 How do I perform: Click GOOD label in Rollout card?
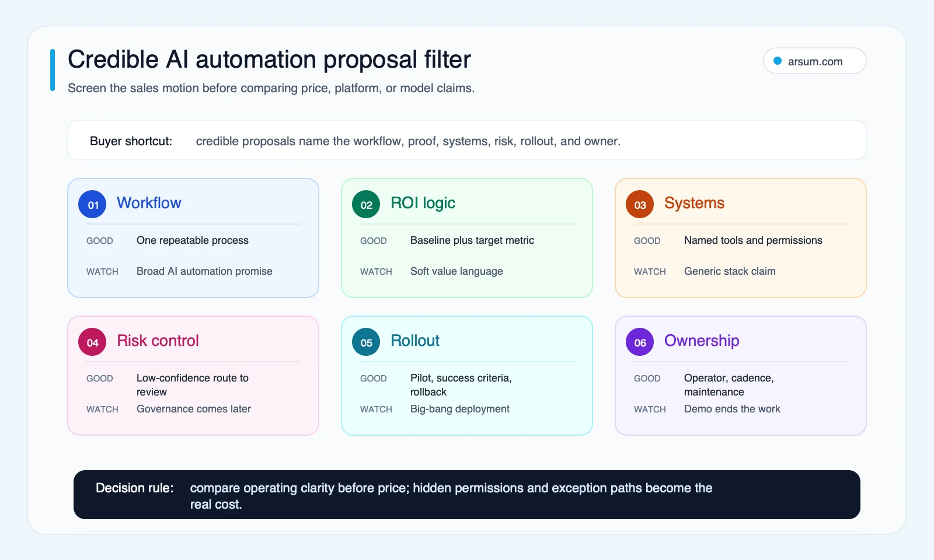374,379
